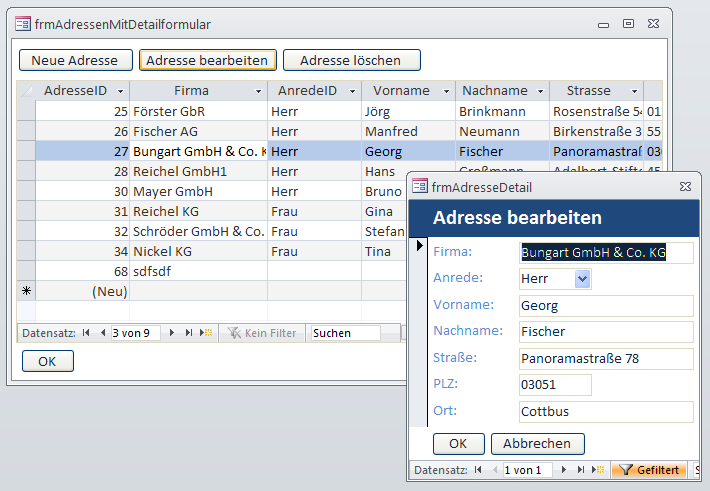710x491 pixels.
Task: Go to next record in main form navigation
Action: pos(172,333)
